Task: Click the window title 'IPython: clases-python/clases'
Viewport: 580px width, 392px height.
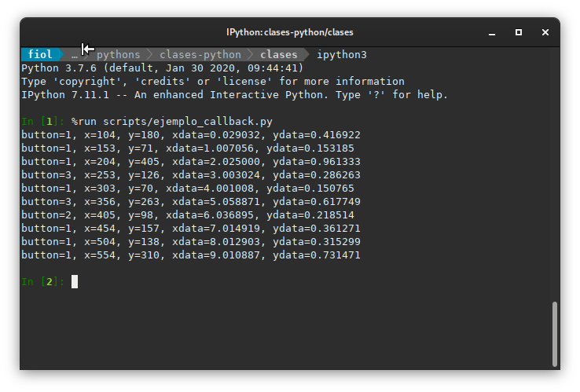Action: click(x=289, y=32)
